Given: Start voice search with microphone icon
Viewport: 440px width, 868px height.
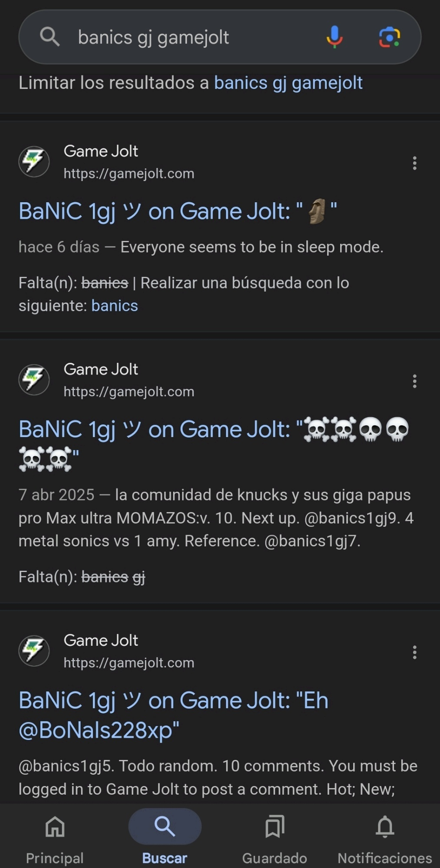Looking at the screenshot, I should click(334, 37).
